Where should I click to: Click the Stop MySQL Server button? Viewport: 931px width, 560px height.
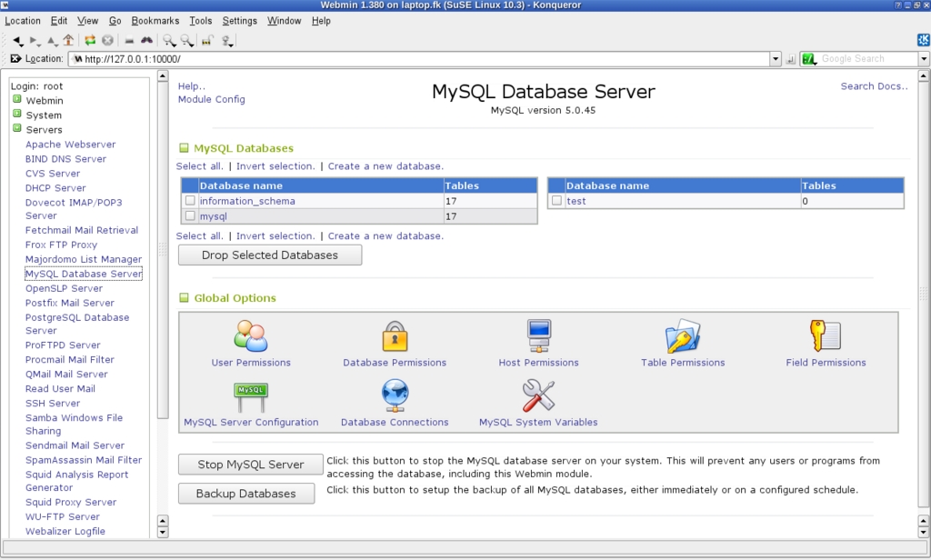250,465
